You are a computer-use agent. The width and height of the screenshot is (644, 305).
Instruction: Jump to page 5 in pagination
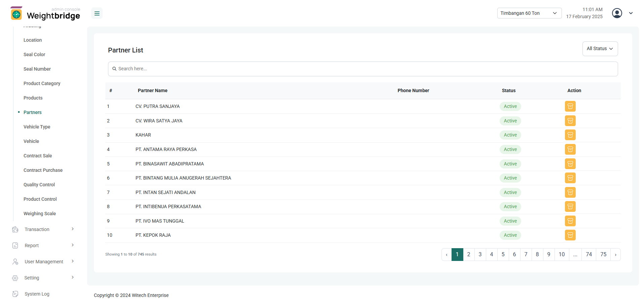503,255
